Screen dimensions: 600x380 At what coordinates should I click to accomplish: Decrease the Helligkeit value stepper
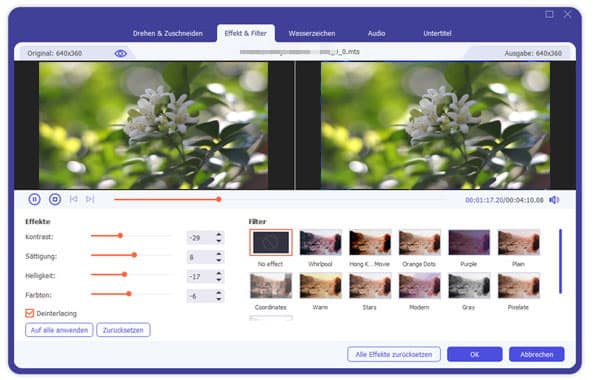[218, 279]
